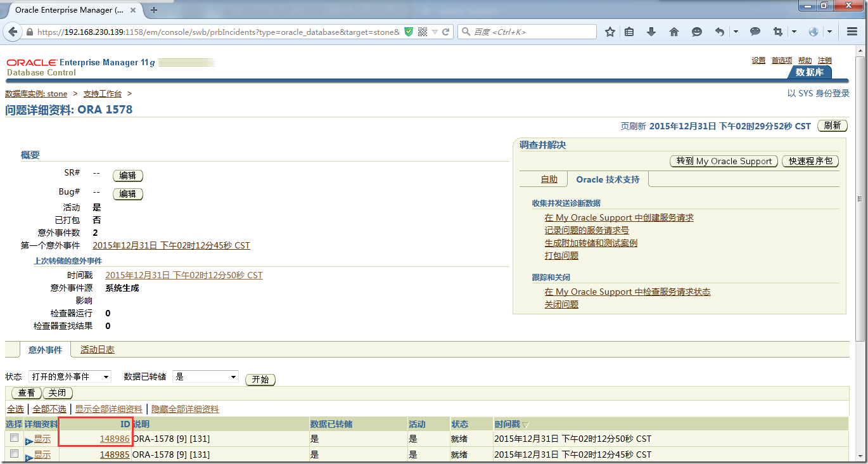
Task: Click the 全部不选 link
Action: 49,409
